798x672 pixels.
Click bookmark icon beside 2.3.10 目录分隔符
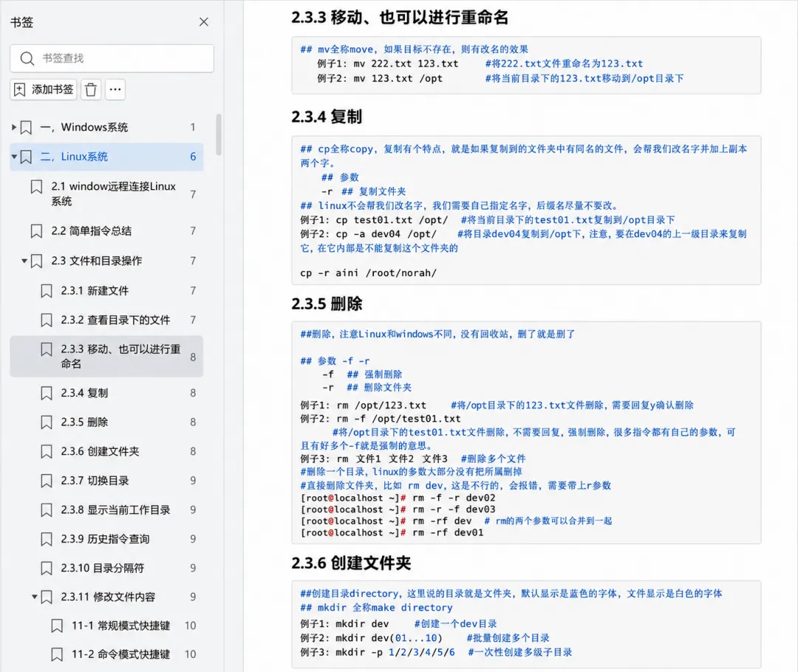47,568
